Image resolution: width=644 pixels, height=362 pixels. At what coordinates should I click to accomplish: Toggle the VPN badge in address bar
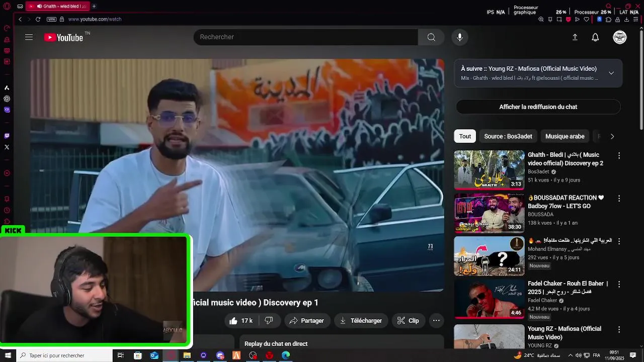[x=51, y=19]
